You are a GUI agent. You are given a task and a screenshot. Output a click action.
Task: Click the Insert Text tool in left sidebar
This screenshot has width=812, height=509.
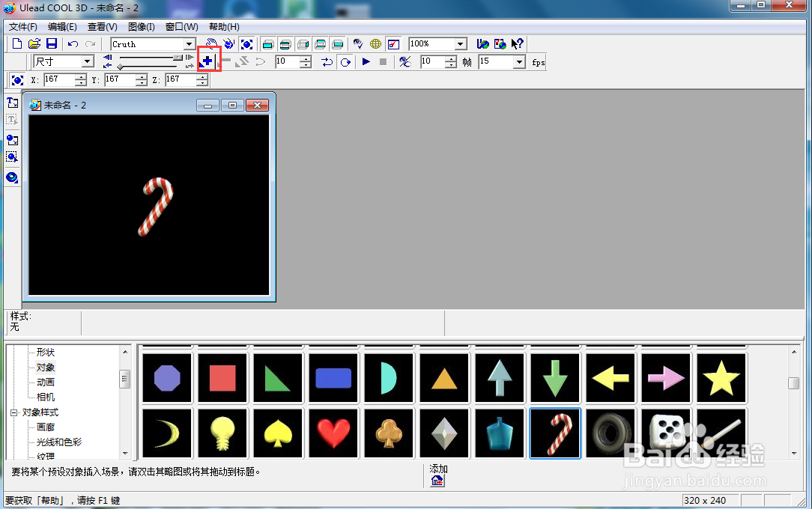[13, 103]
